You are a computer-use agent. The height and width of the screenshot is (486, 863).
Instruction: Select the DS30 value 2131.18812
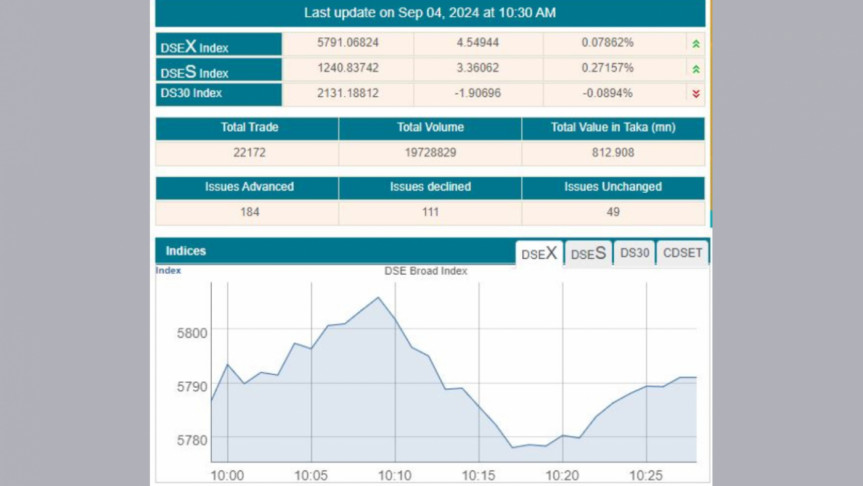coord(348,93)
